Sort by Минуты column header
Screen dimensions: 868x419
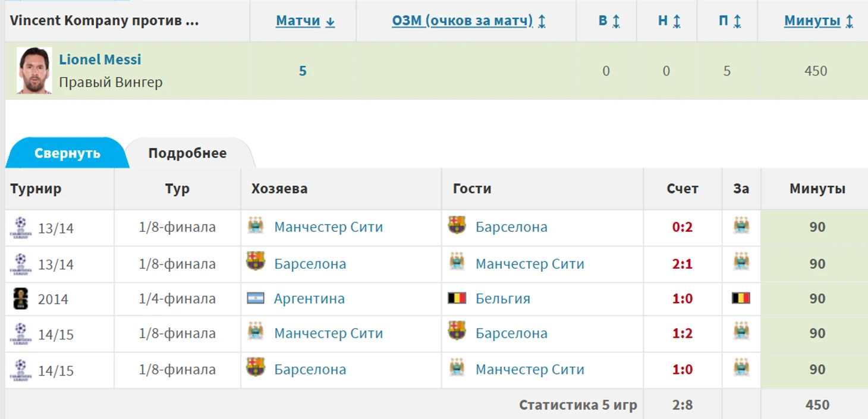point(819,21)
